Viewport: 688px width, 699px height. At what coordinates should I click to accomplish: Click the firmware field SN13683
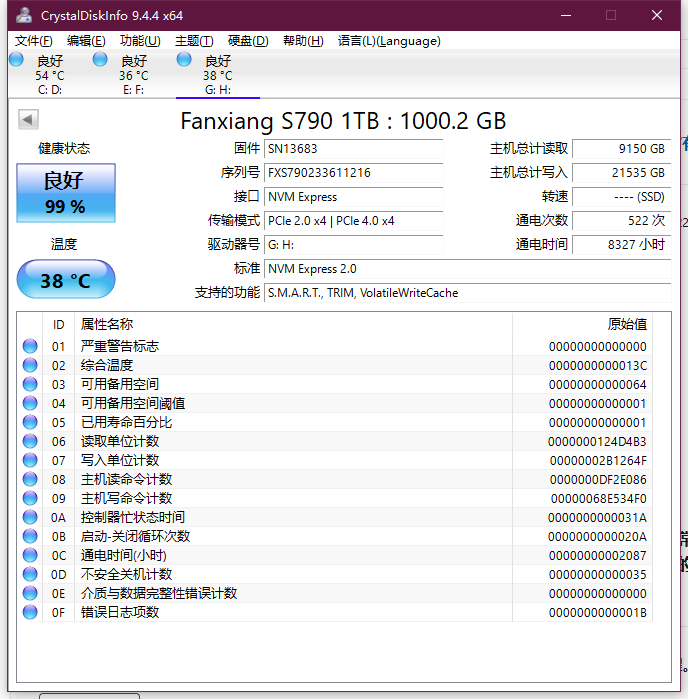(x=354, y=149)
